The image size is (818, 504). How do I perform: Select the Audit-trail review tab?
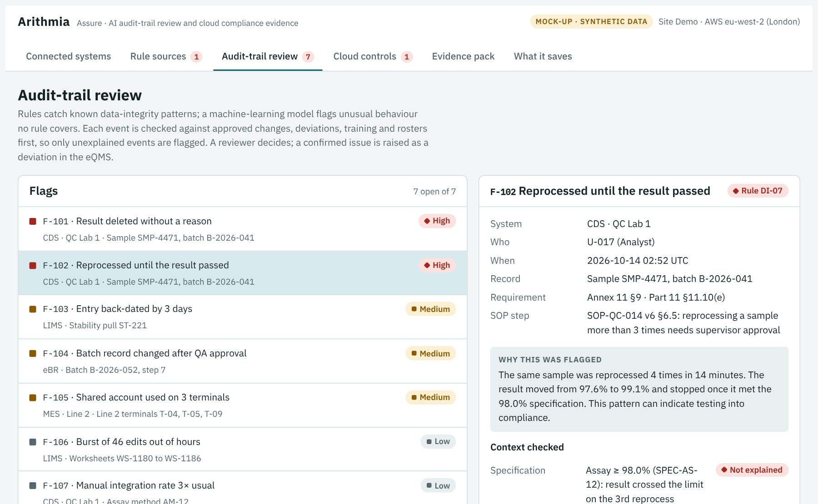tap(268, 56)
